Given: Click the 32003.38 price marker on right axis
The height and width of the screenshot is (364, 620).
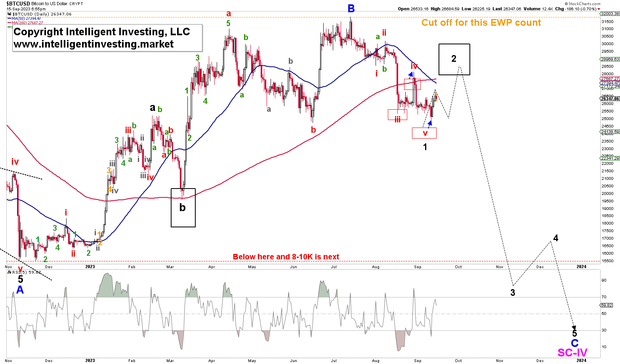Looking at the screenshot, I should [610, 13].
